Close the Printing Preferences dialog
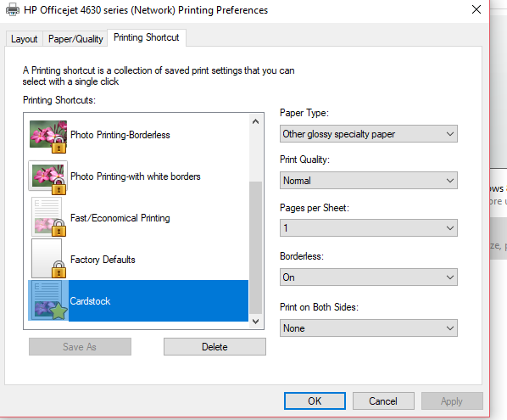 point(476,9)
